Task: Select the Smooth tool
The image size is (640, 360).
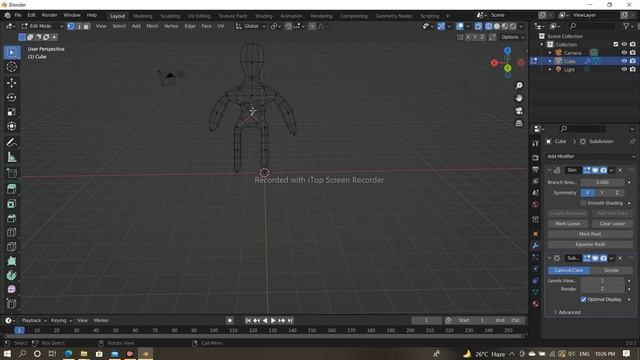Action: coord(11,289)
